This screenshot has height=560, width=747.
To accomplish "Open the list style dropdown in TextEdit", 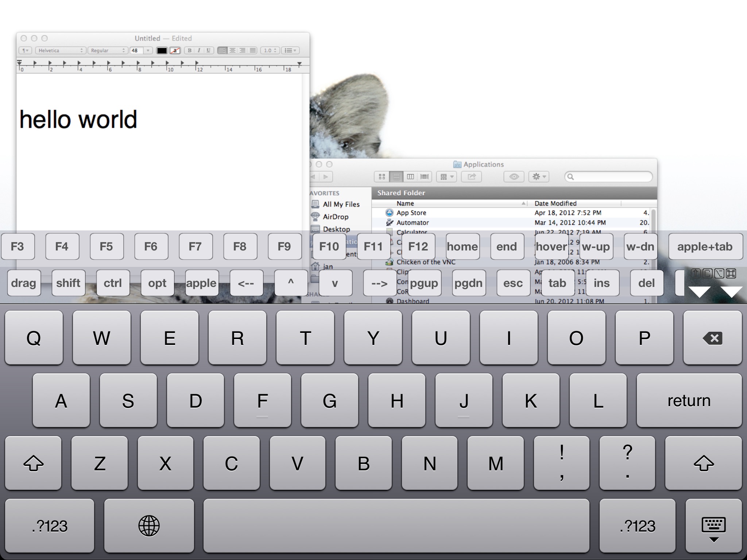I will pyautogui.click(x=291, y=50).
